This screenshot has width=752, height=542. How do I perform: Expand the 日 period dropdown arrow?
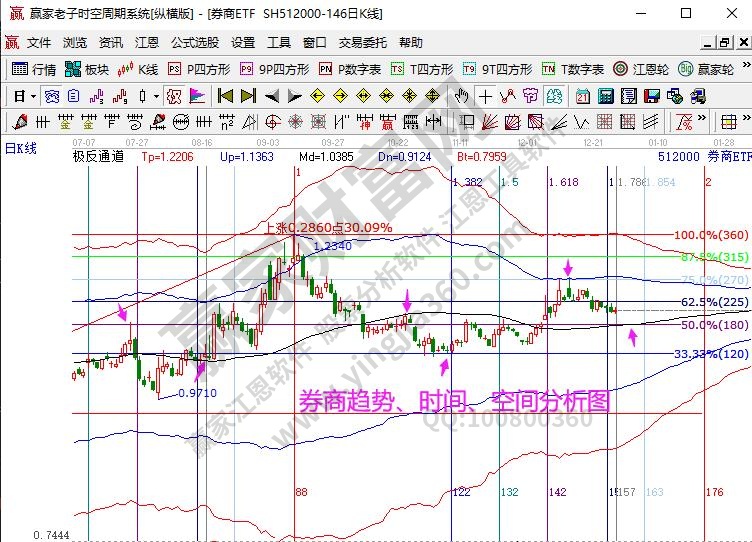point(33,96)
